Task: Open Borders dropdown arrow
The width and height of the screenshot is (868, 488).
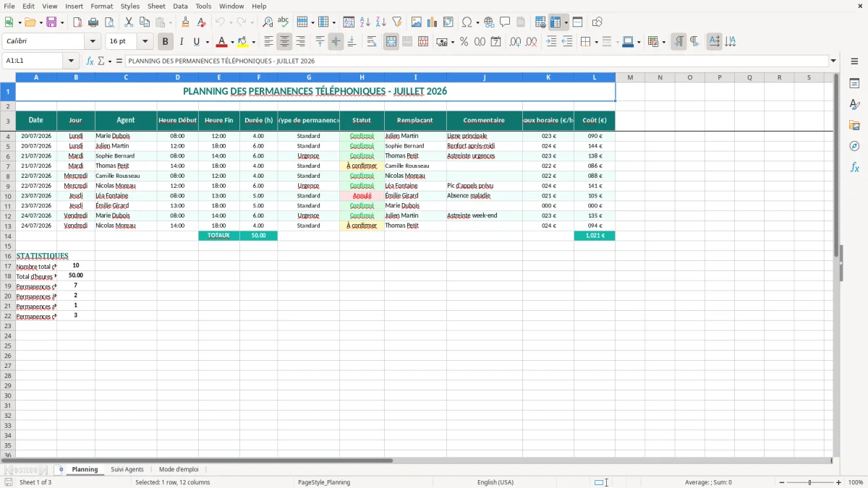Action: point(596,42)
